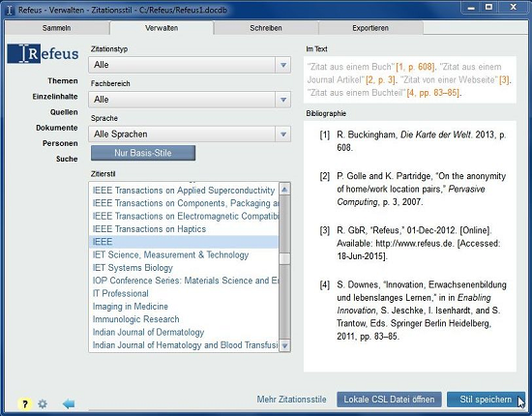The height and width of the screenshot is (416, 532).
Task: Open Dokumente in the sidebar
Action: pyautogui.click(x=57, y=128)
